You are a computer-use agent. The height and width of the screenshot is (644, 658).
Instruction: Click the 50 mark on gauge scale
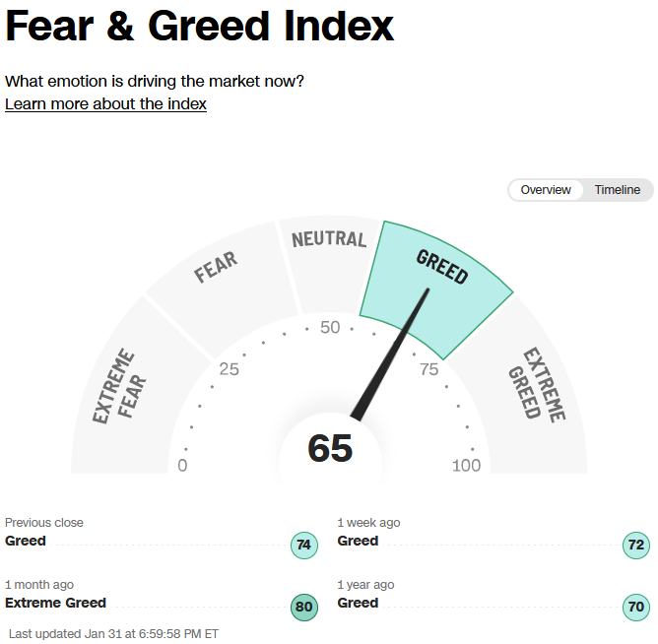pyautogui.click(x=330, y=327)
